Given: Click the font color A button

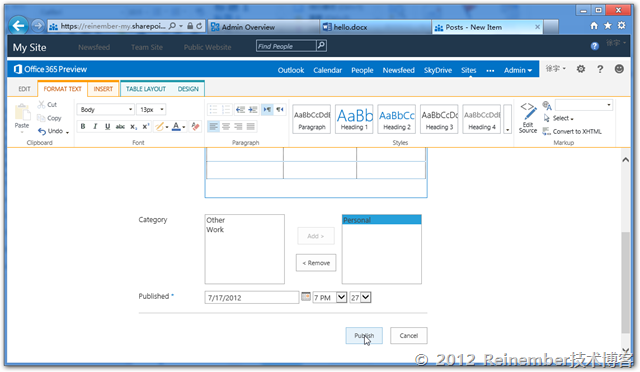Looking at the screenshot, I should 176,127.
